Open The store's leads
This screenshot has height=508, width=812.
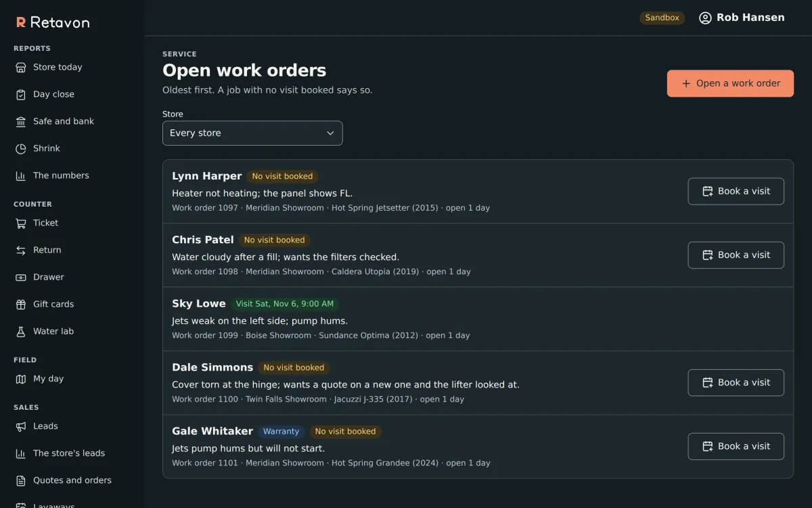pos(69,453)
